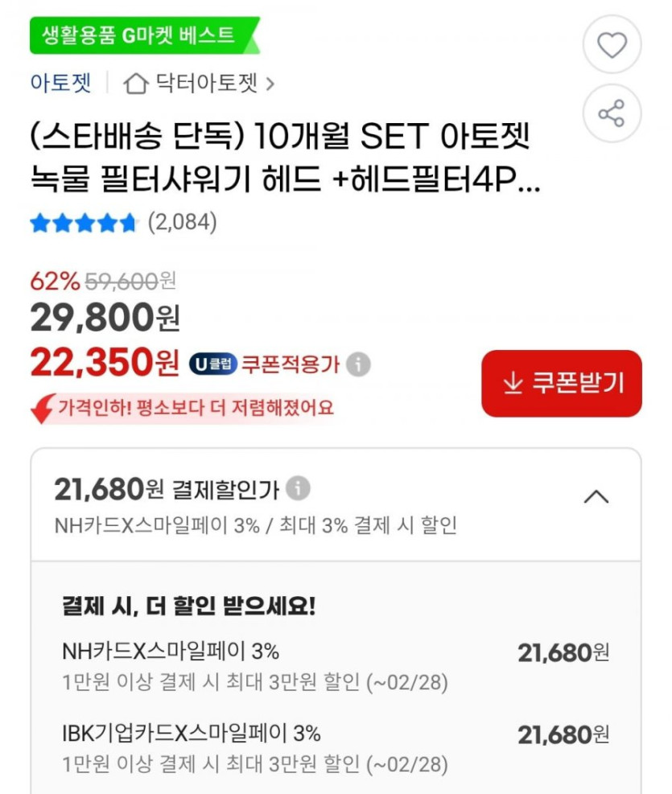The image size is (672, 794).
Task: Open the 아토젯 brand link
Action: [x=61, y=83]
